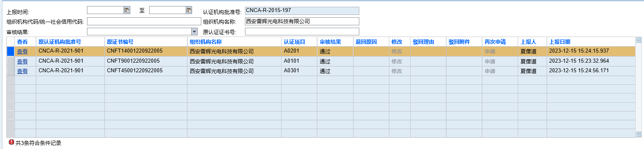The height and width of the screenshot is (149, 644).
Task: Open the start date calendar picker
Action: 127,10
